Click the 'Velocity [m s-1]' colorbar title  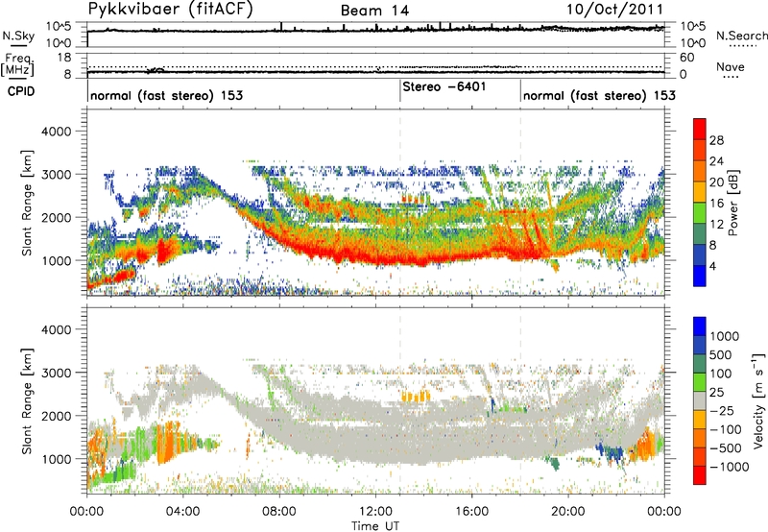pyautogui.click(x=758, y=400)
